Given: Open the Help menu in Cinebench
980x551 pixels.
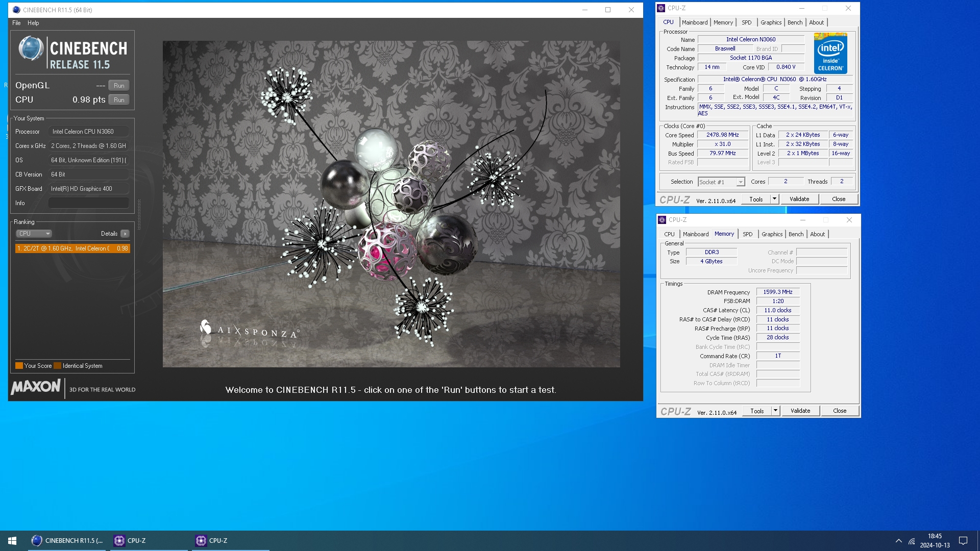Looking at the screenshot, I should pos(33,23).
